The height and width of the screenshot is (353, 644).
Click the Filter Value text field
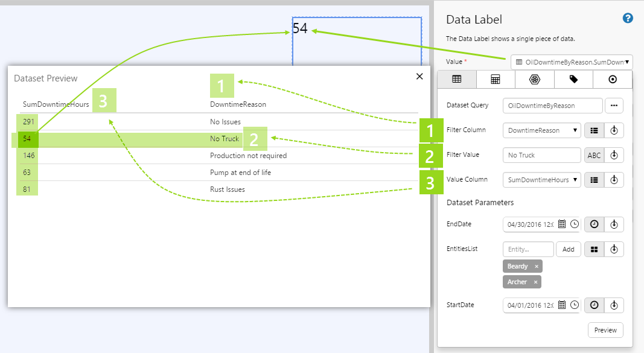click(541, 155)
